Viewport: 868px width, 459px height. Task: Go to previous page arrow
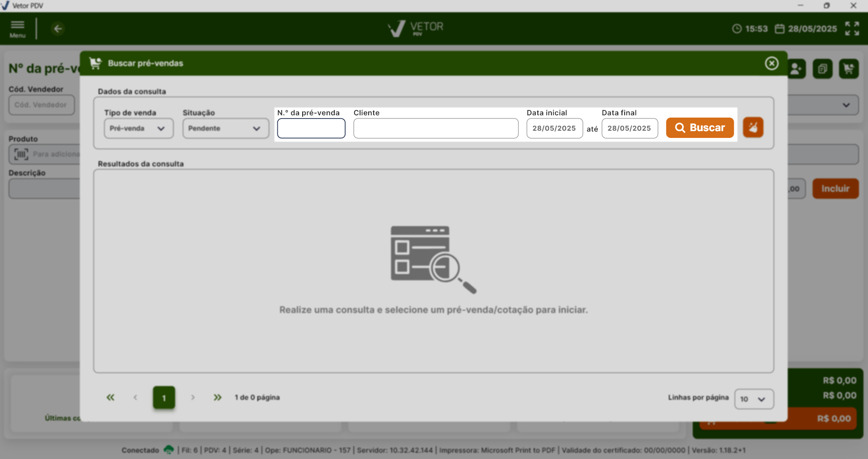[135, 397]
